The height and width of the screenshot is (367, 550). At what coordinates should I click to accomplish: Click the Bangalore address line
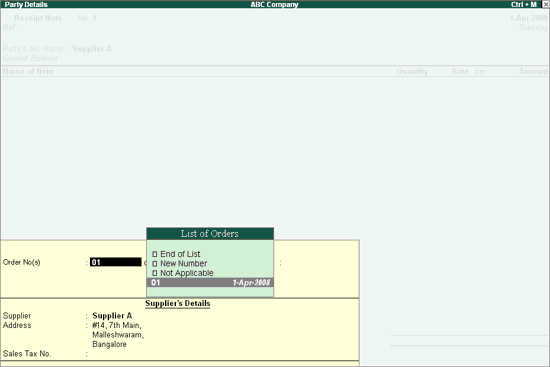[109, 344]
